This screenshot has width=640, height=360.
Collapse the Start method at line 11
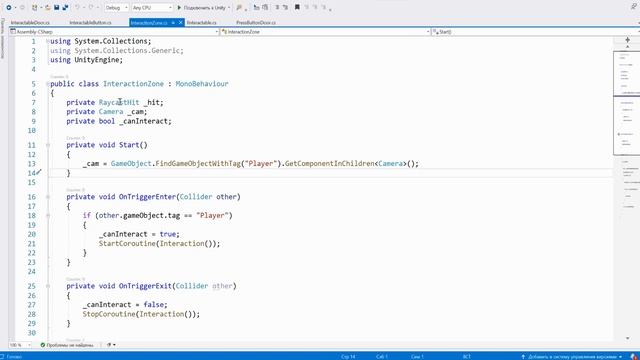48,145
